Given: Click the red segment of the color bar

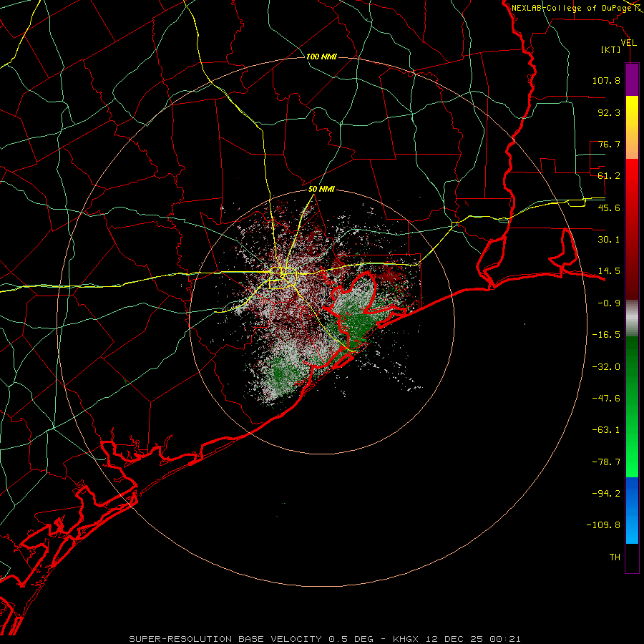Looking at the screenshot, I should 632,229.
